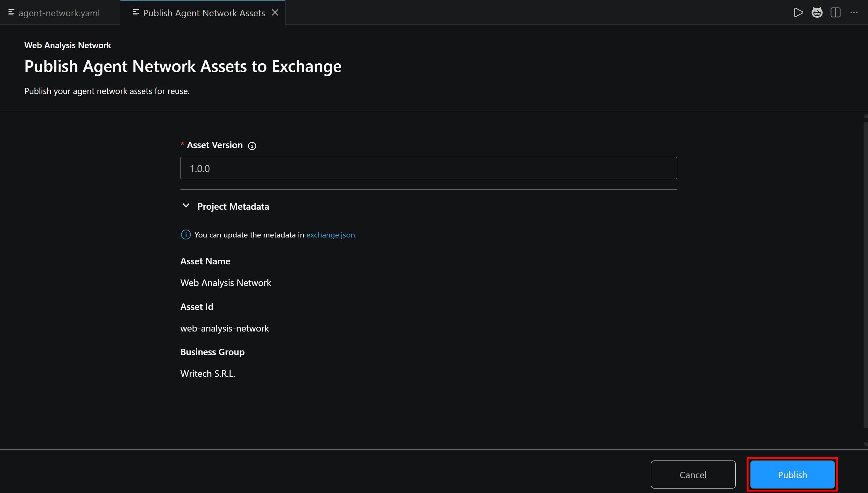Select the 'web-analysis-network' asset id value

224,329
